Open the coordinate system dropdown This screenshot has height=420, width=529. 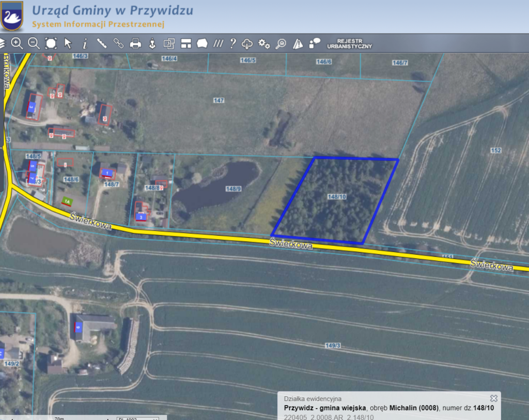[137, 418]
